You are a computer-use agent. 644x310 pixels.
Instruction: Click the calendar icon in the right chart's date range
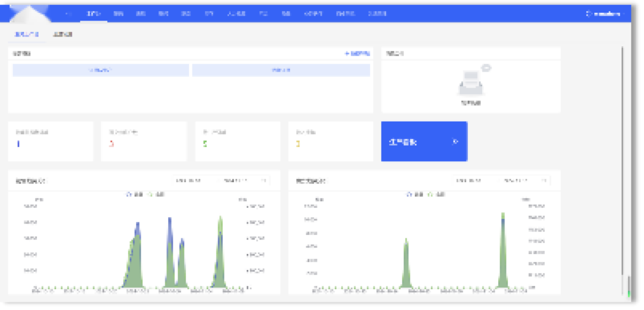(x=543, y=180)
